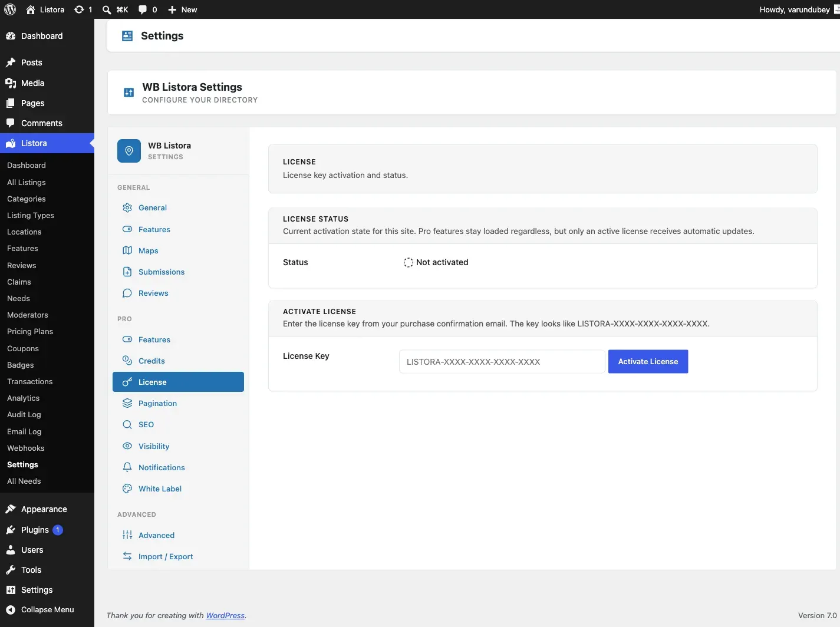Open the search ⌘K command palette
The image size is (840, 627).
(115, 9)
